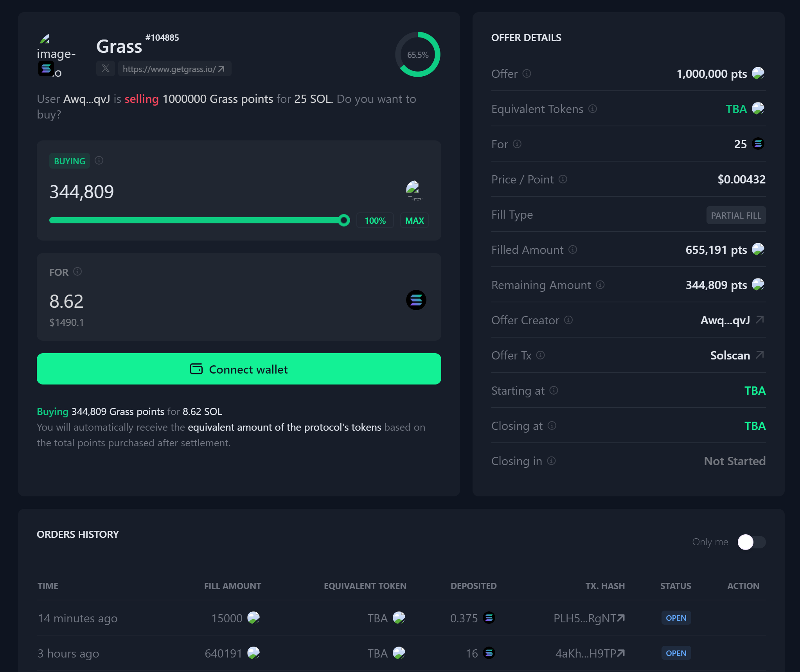Click info icon beside Closing in
Screen dimensions: 800x672
click(x=551, y=461)
